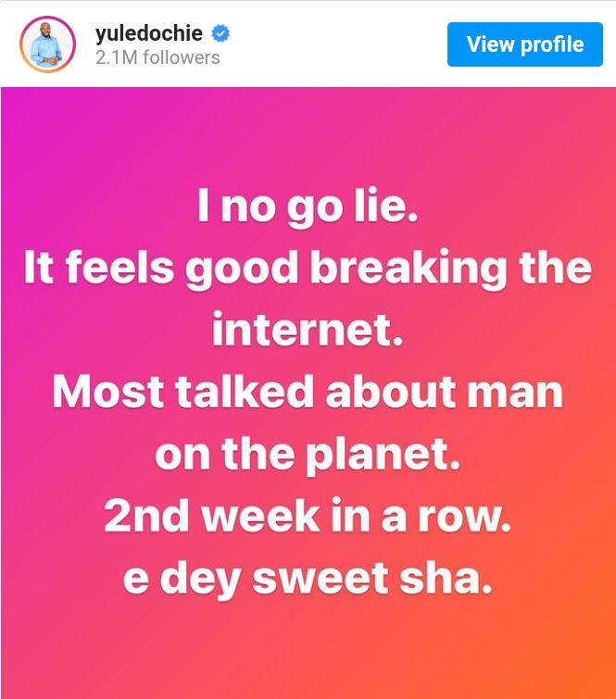Click the gradient story ring around avatar
616x699 pixels.
pos(47,44)
